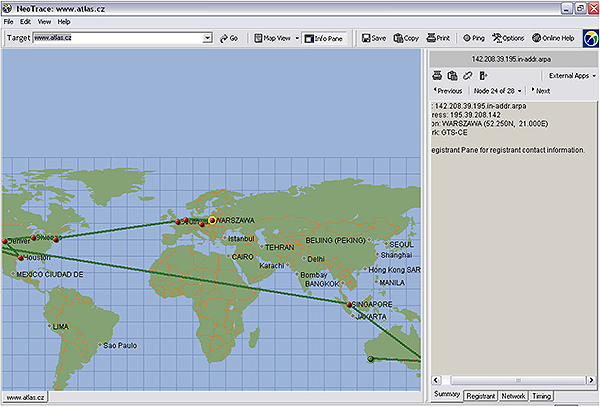Screen dimensions: 600x407
Task: Click the Sao Paulo city label
Action: click(x=120, y=345)
